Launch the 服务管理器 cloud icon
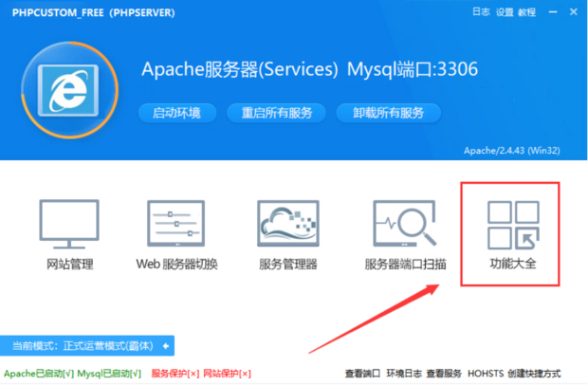Viewport: 588px width, 385px height. [288, 223]
